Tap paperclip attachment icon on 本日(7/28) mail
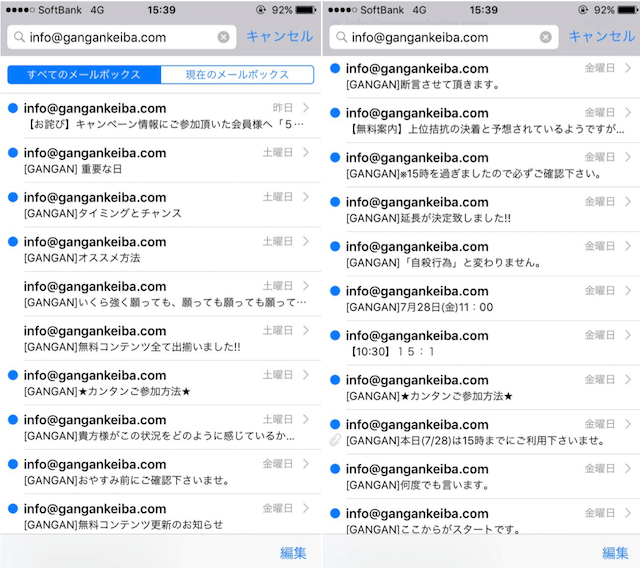This screenshot has height=568, width=640. click(335, 440)
